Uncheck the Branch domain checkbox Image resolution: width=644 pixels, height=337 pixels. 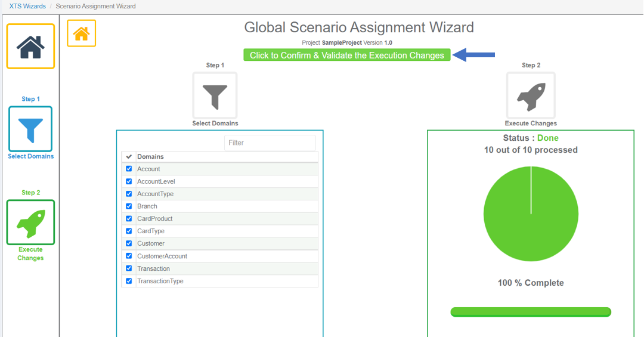click(129, 206)
